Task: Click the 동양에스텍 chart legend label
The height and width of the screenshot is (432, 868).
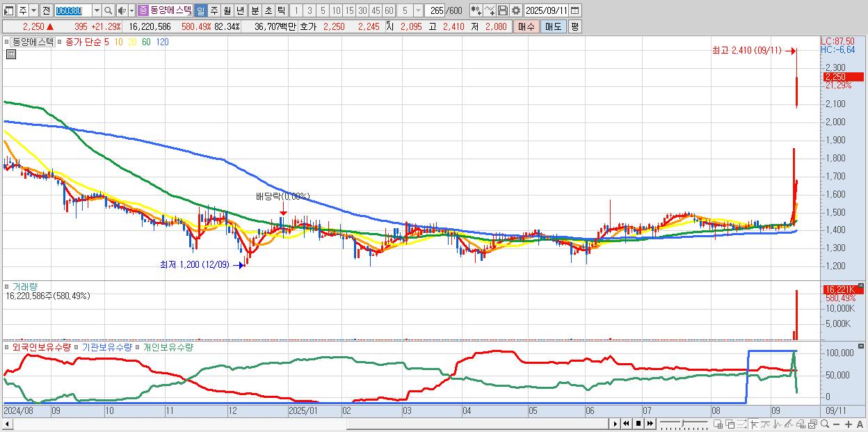Action: [x=32, y=42]
